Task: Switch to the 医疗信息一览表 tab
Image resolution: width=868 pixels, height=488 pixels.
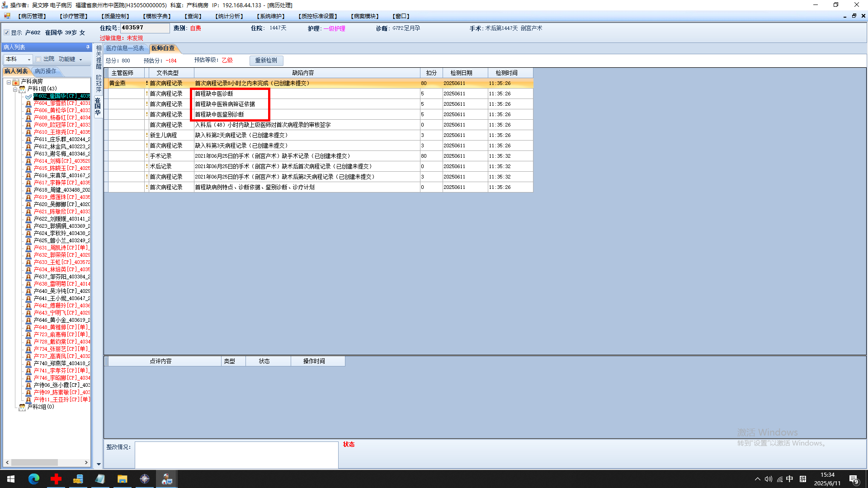Action: (x=125, y=48)
